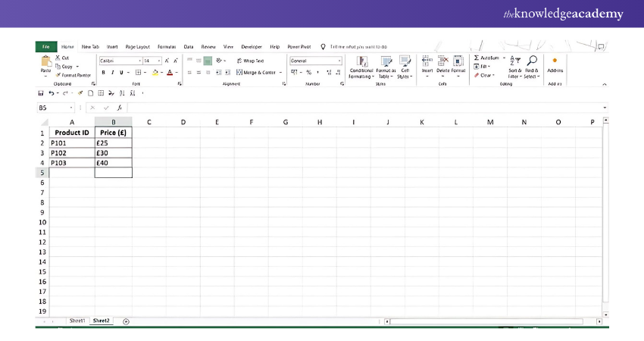
Task: Open Conditional Formatting in Styles group
Action: pos(361,62)
